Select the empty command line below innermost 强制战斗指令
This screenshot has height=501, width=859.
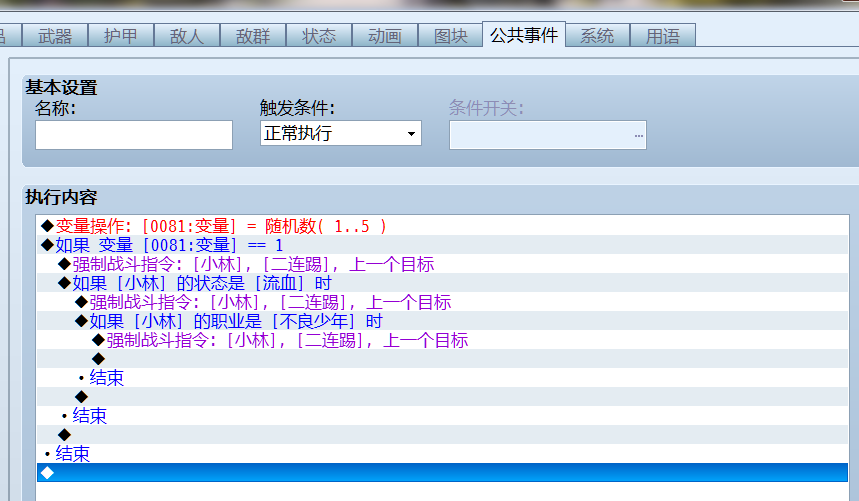tap(442, 359)
